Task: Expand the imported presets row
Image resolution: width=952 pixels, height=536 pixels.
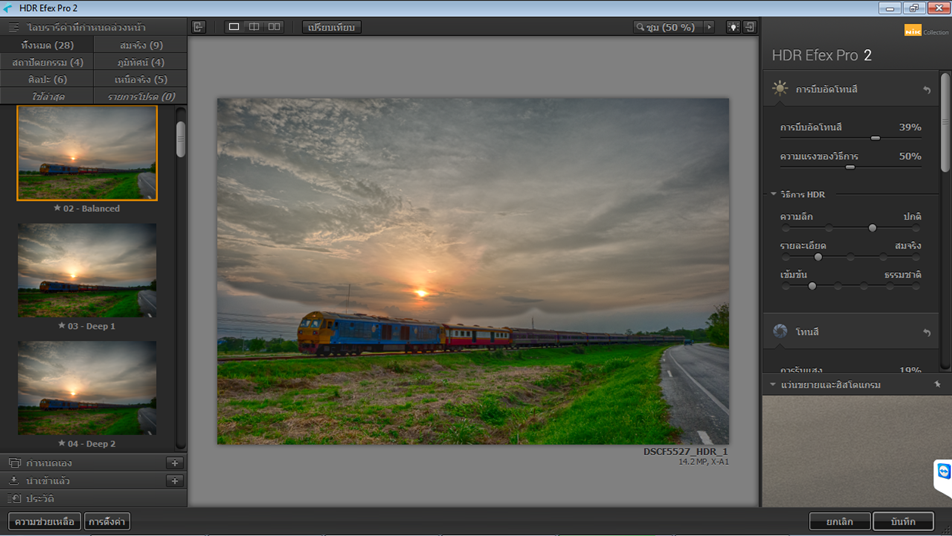Action: click(x=94, y=480)
